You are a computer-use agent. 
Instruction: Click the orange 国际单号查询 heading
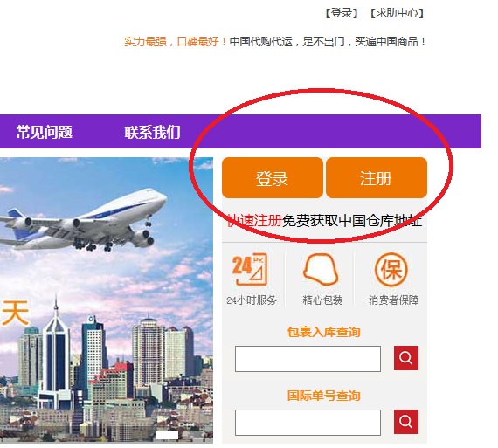click(x=323, y=396)
